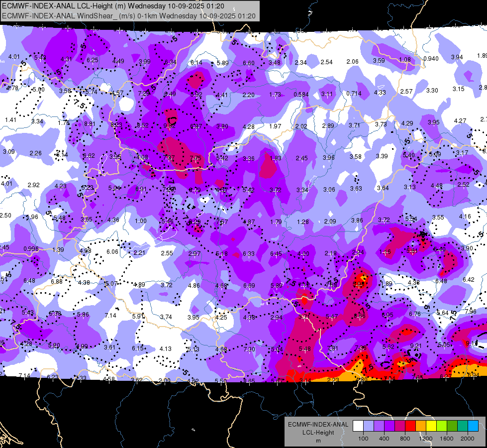Click the LCL-Height (m) title line in the header
This screenshot has height=448, width=487.
click(113, 6)
